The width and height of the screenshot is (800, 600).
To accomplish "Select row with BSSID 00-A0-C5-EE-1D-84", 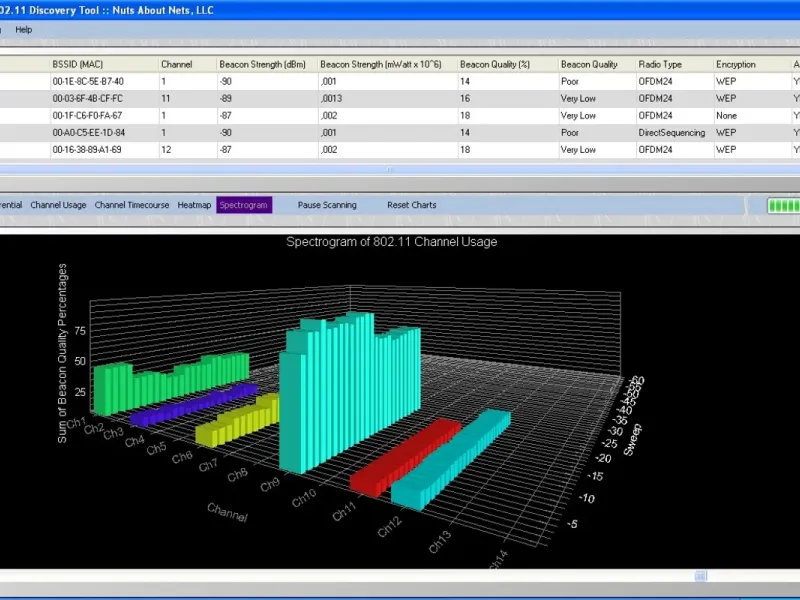I will click(400, 133).
